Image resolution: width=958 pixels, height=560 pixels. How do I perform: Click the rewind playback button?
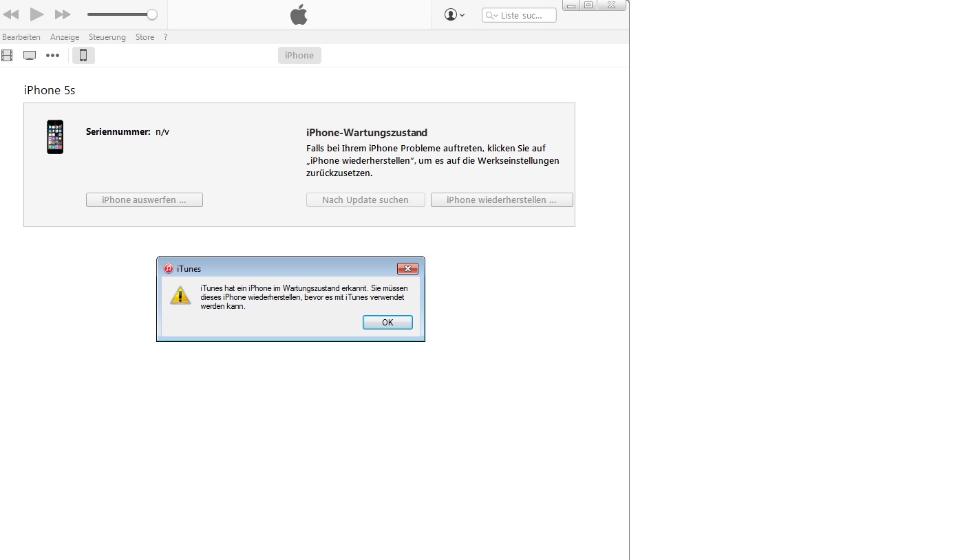pos(11,14)
